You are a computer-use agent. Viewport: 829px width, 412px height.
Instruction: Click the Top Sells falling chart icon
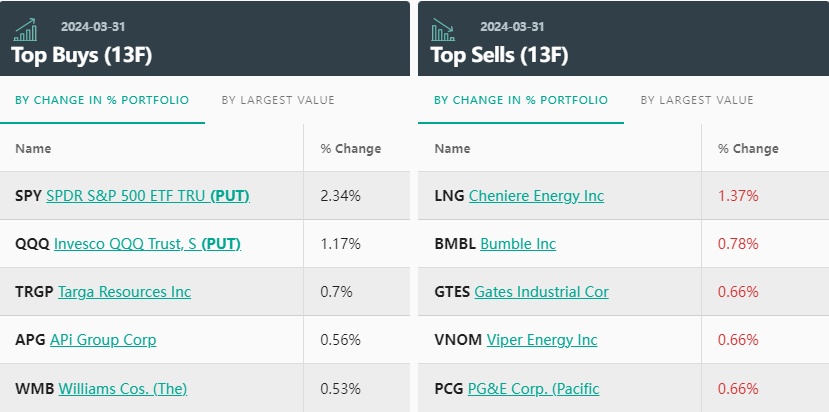[442, 29]
